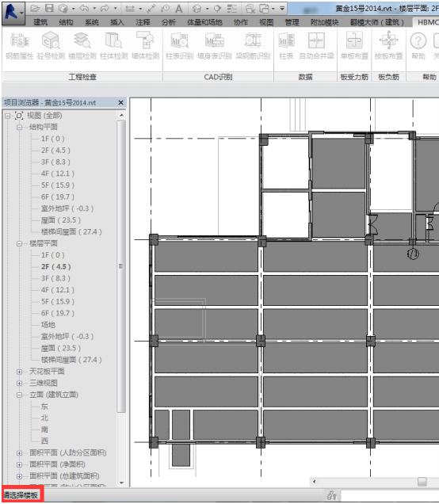Collapse the 视图 (全部) tree node
Image resolution: width=439 pixels, height=504 pixels.
pos(8,116)
